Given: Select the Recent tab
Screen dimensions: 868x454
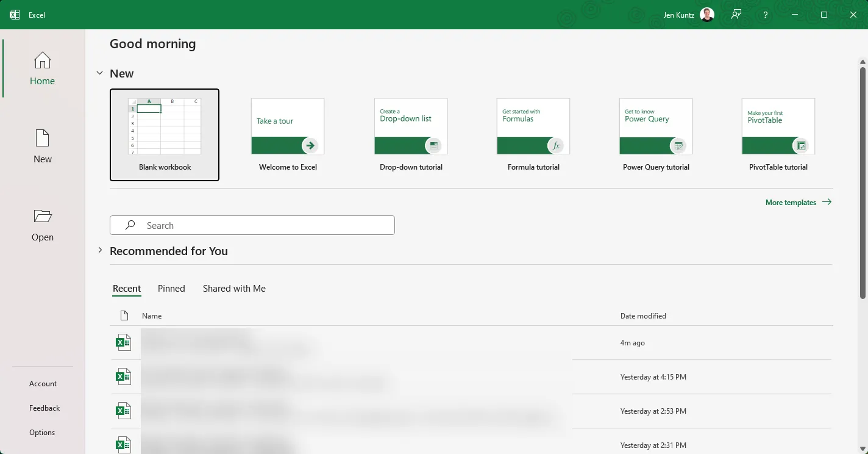Looking at the screenshot, I should click(127, 289).
